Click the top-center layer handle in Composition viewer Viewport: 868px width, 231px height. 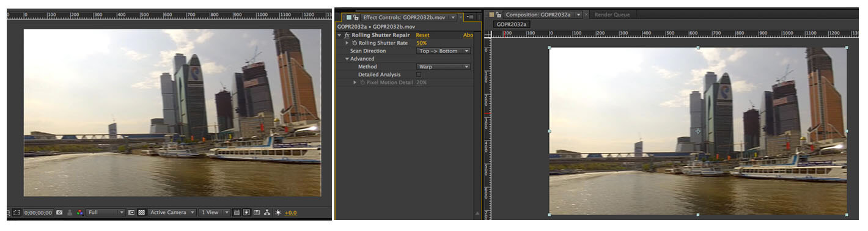[698, 48]
